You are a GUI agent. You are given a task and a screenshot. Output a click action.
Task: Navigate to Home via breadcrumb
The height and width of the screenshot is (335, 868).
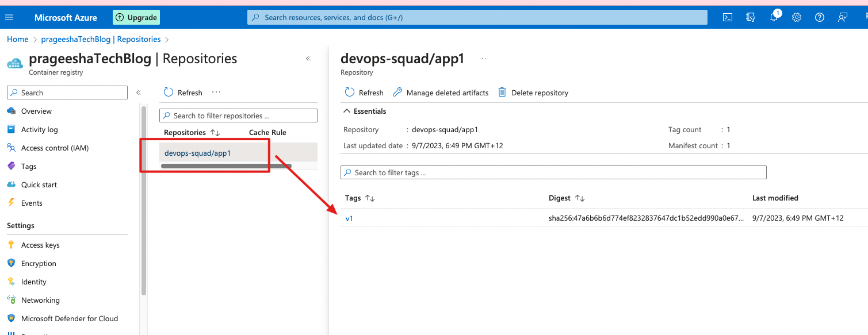pyautogui.click(x=17, y=38)
